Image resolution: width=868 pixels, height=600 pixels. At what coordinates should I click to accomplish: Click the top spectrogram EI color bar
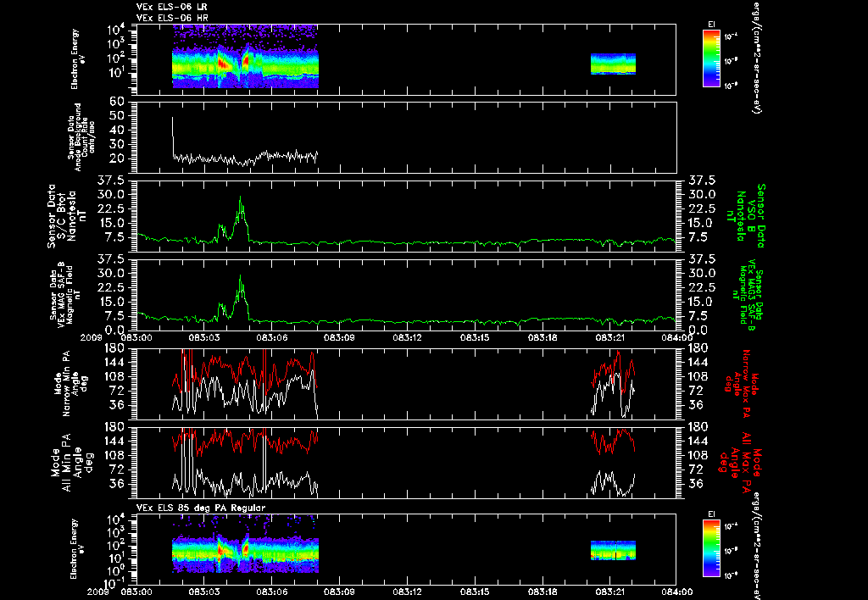(711, 58)
